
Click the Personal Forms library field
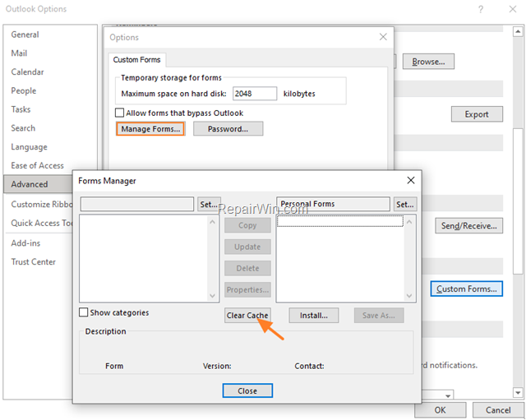click(334, 204)
